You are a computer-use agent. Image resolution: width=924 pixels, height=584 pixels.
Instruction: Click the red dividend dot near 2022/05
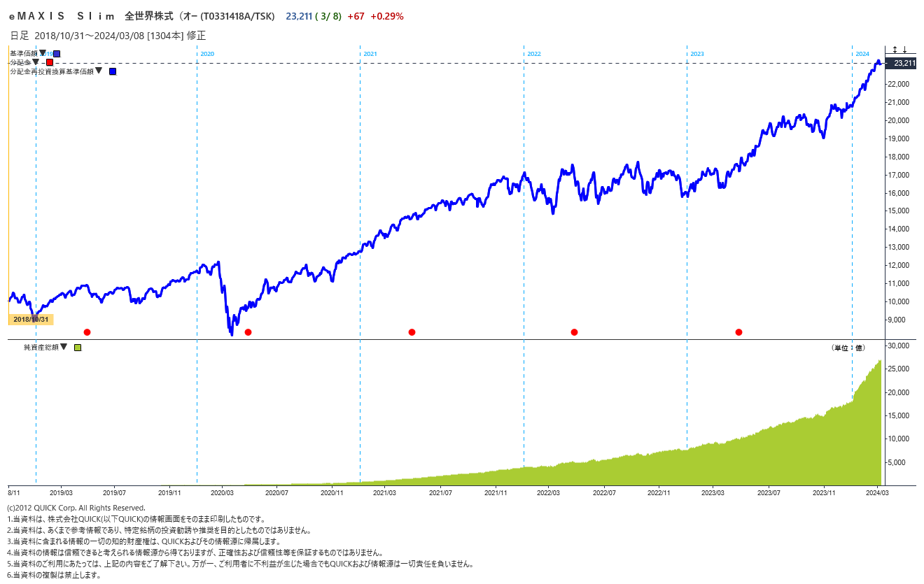[x=574, y=332]
